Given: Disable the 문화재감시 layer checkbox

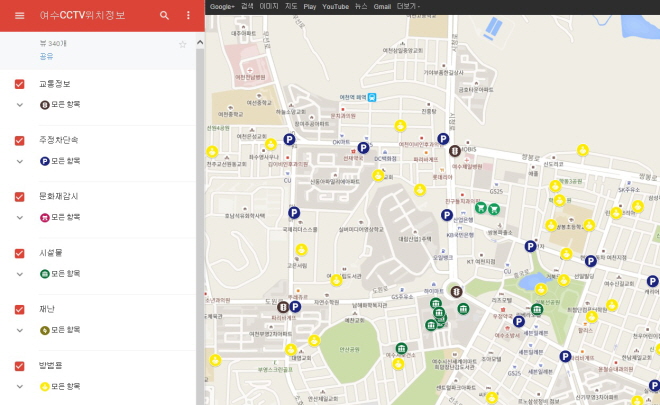Looking at the screenshot, I should coord(20,196).
